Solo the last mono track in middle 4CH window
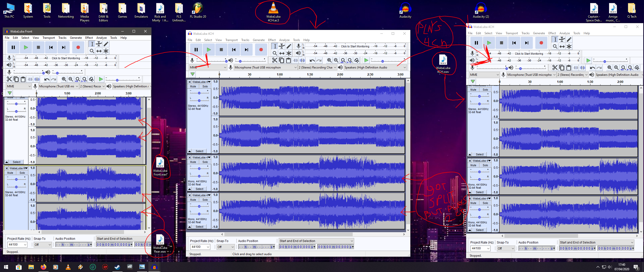644x272 pixels. tap(205, 200)
